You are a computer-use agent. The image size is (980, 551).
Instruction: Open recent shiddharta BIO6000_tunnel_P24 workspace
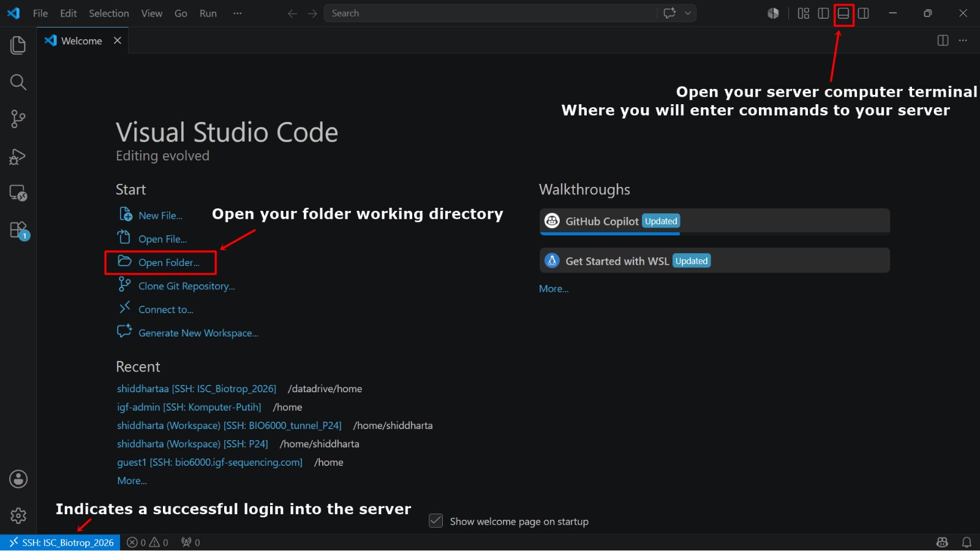coord(229,425)
